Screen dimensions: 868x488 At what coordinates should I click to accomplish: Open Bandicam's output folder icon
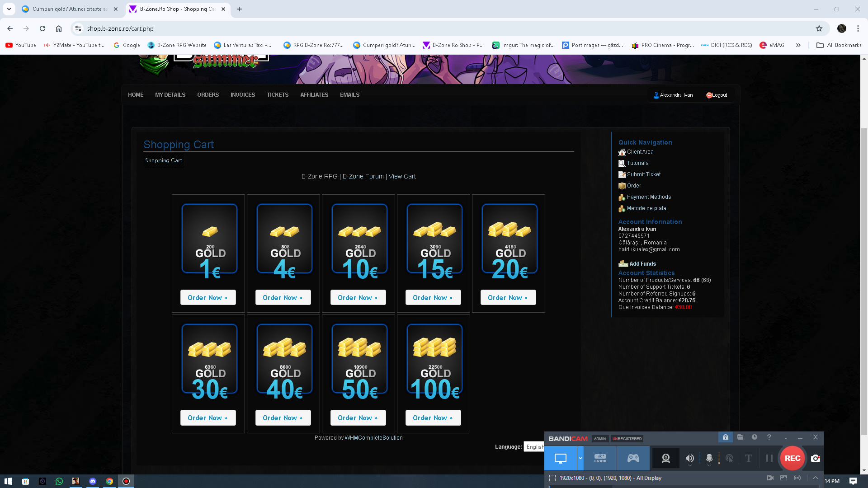click(x=740, y=437)
